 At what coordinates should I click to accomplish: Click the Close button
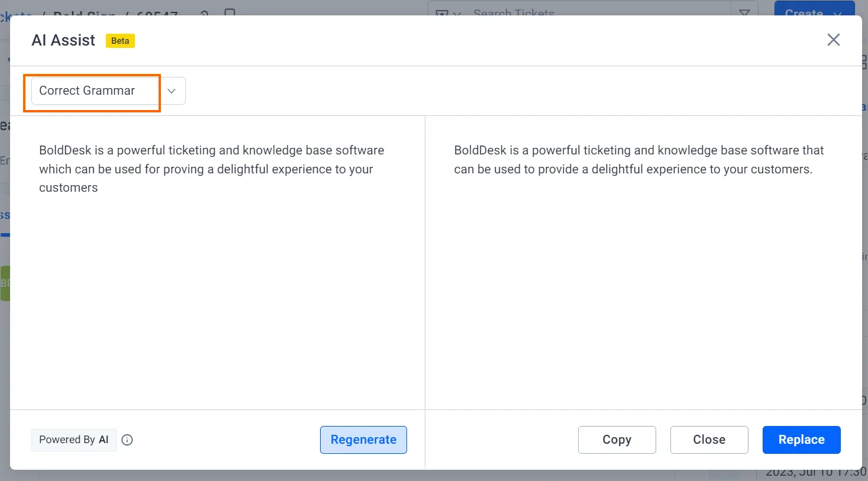pos(709,440)
